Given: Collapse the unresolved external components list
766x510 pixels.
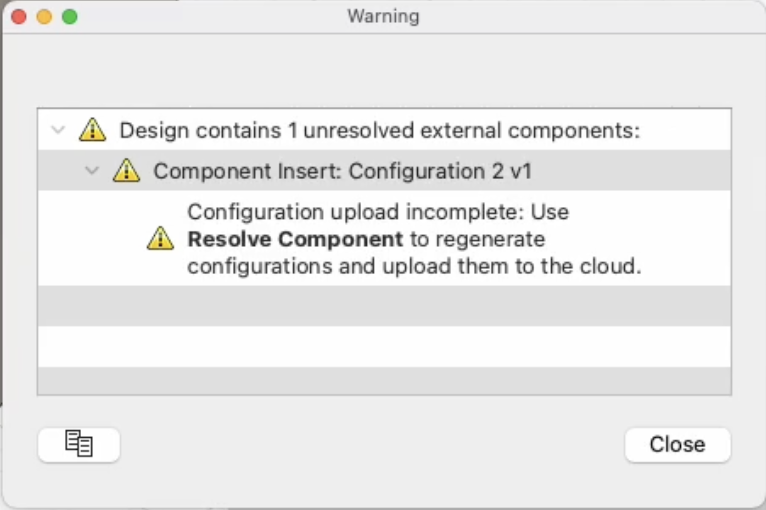Looking at the screenshot, I should (x=58, y=130).
